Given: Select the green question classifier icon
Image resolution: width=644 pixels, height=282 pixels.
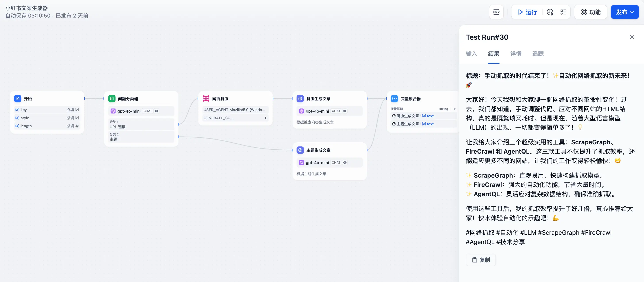Looking at the screenshot, I should pyautogui.click(x=112, y=99).
